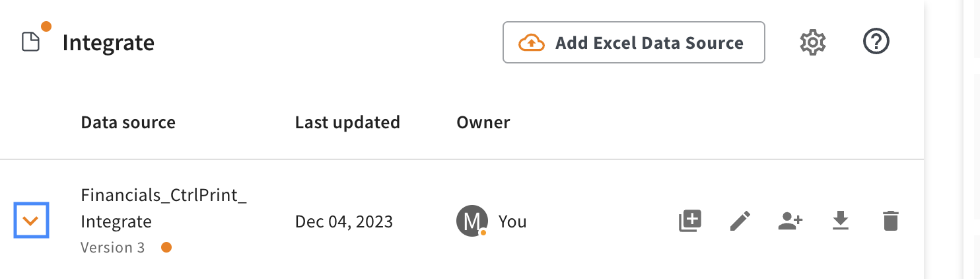Share the data source via add-user icon
This screenshot has height=279, width=980.
pos(790,221)
